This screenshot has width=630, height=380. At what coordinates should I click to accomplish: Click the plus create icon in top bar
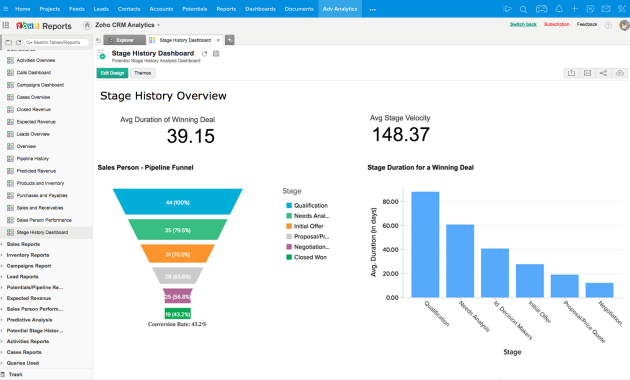(x=575, y=9)
